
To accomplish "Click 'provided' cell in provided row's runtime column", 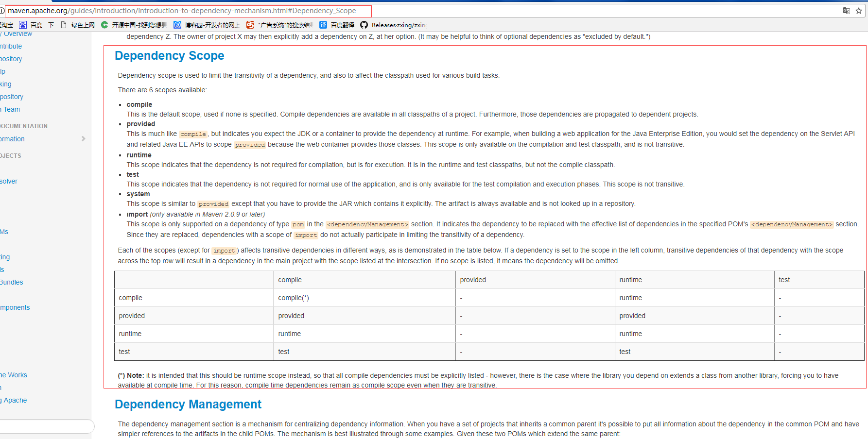I will point(694,316).
